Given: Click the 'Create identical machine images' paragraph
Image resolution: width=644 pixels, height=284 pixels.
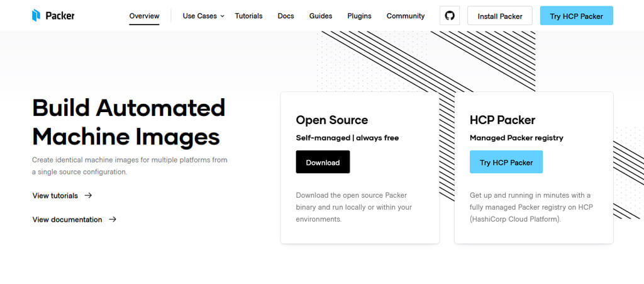Looking at the screenshot, I should (x=130, y=166).
